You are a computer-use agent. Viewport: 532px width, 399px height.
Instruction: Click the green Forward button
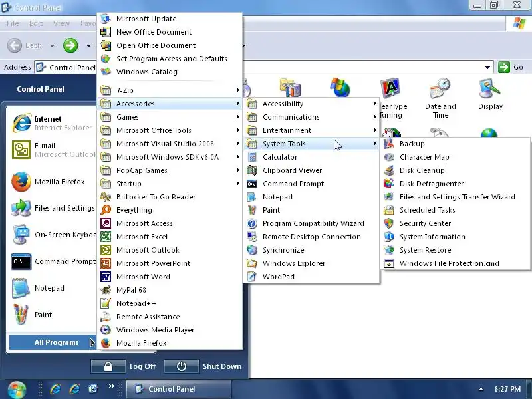70,45
